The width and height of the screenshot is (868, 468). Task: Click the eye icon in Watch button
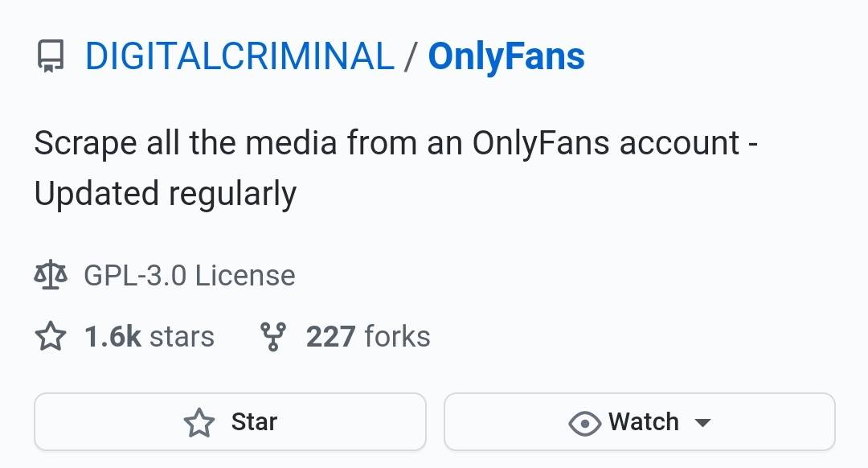584,423
